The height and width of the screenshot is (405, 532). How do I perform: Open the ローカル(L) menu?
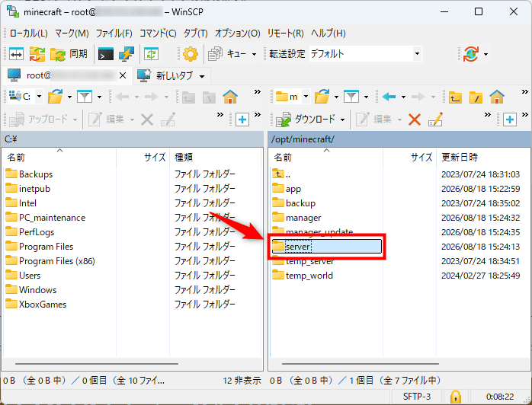click(29, 33)
